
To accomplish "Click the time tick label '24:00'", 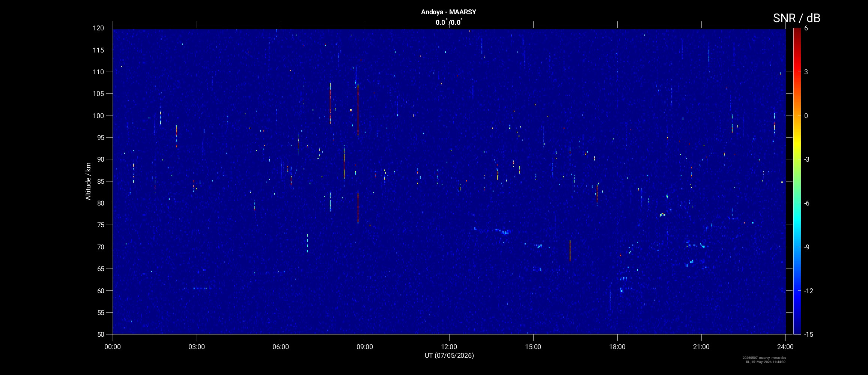I will [x=785, y=347].
